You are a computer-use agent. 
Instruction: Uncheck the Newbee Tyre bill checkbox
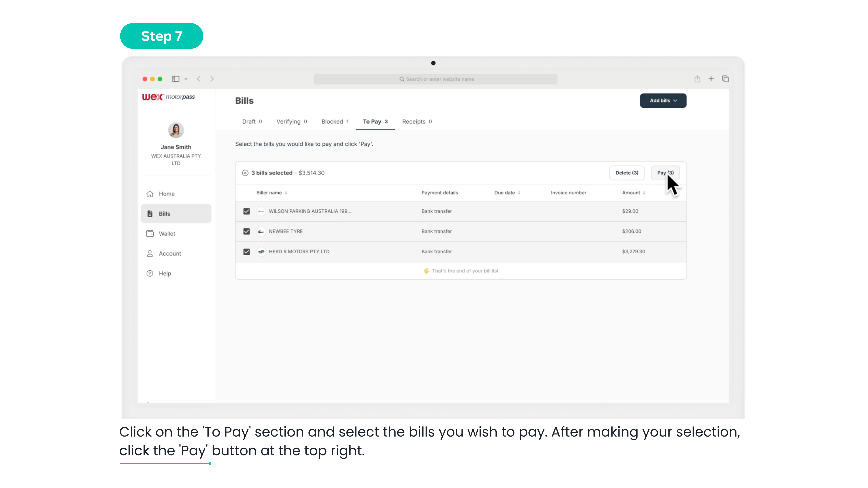pos(247,232)
